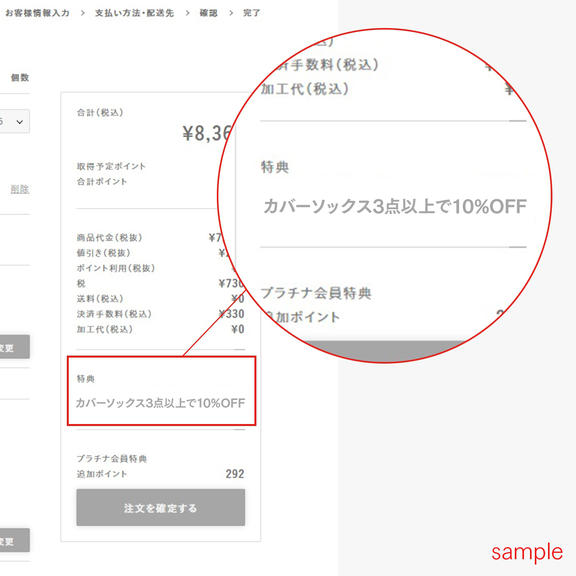The width and height of the screenshot is (576, 576).
Task: Jump to the 確認 breadcrumb step
Action: click(x=208, y=13)
